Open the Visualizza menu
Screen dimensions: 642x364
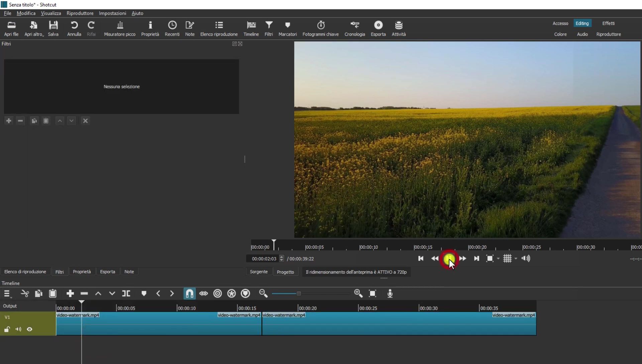point(51,13)
